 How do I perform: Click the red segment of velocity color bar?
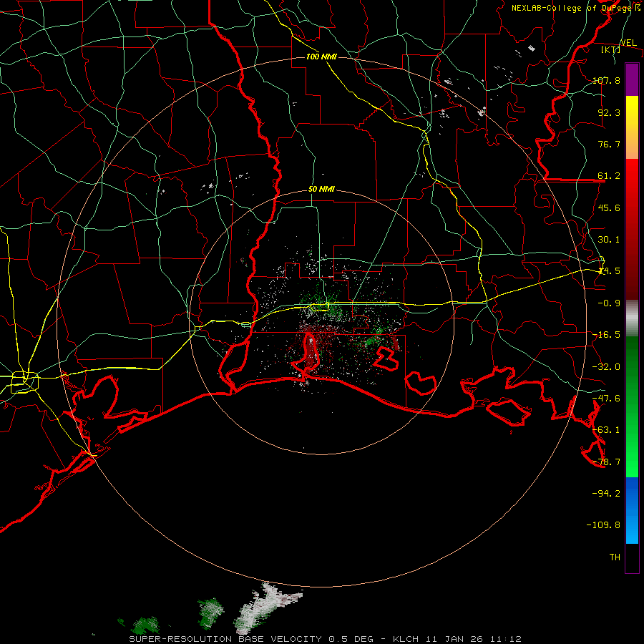pyautogui.click(x=632, y=229)
